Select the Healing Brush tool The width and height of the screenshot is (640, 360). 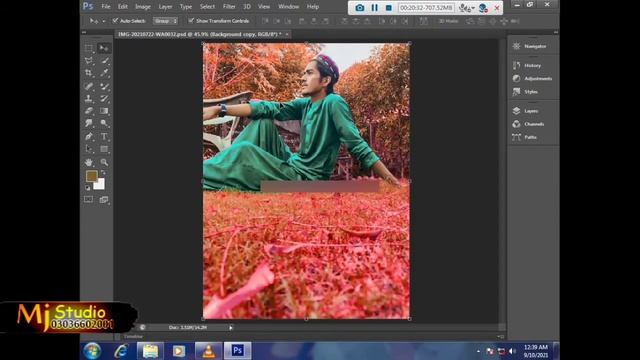point(89,86)
